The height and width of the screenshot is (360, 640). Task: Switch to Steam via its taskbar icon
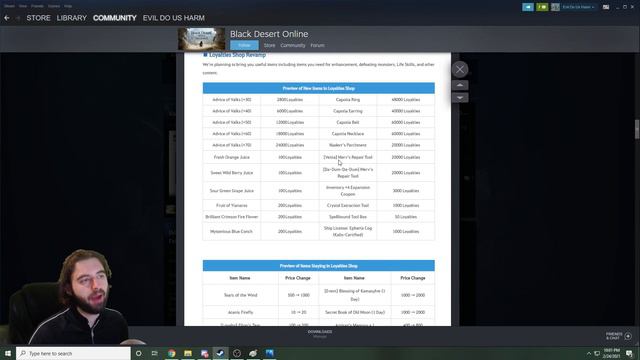coord(220,353)
